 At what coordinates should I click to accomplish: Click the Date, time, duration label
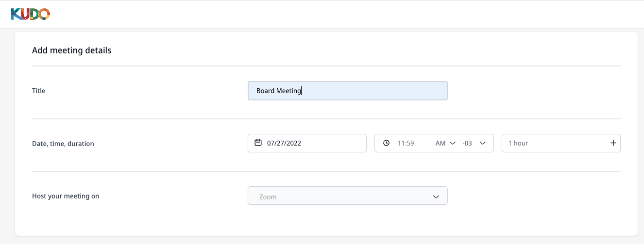(x=63, y=144)
